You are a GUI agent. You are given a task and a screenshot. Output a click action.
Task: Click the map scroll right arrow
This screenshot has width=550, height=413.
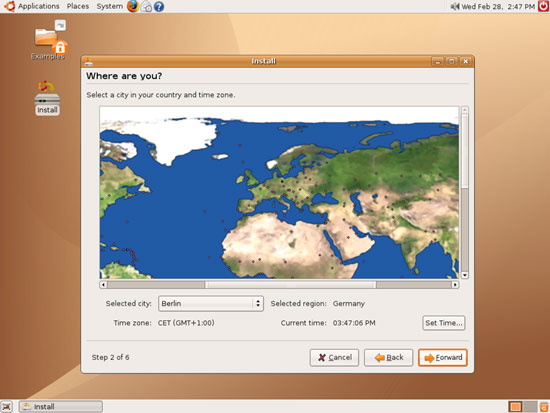pos(455,285)
